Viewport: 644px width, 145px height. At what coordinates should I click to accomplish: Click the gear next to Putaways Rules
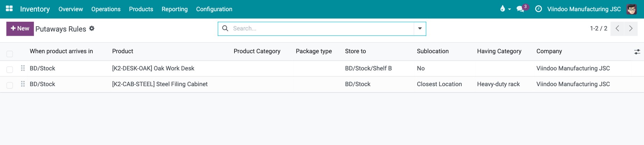[92, 28]
